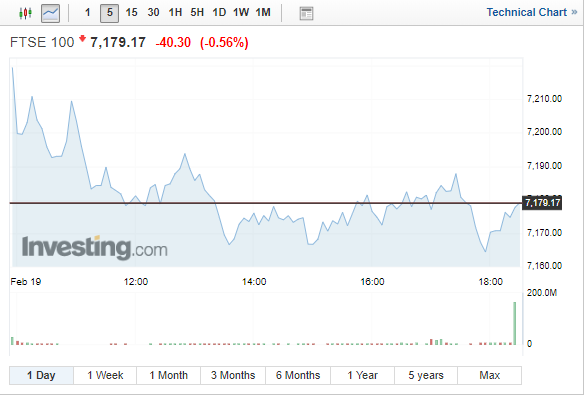Switch to candlestick chart type
This screenshot has width=584, height=398.
[x=25, y=13]
